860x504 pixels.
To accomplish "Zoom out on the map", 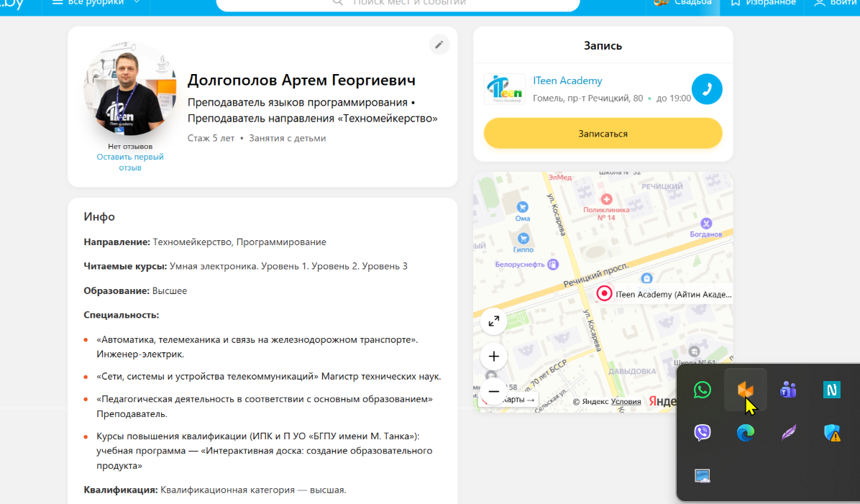I will click(x=493, y=392).
